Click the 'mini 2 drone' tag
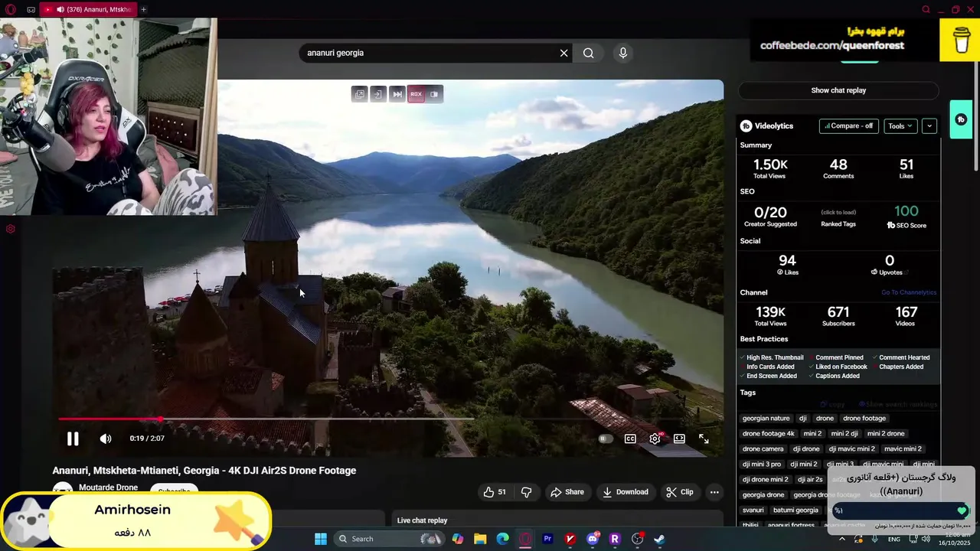The image size is (980, 551). pyautogui.click(x=886, y=434)
